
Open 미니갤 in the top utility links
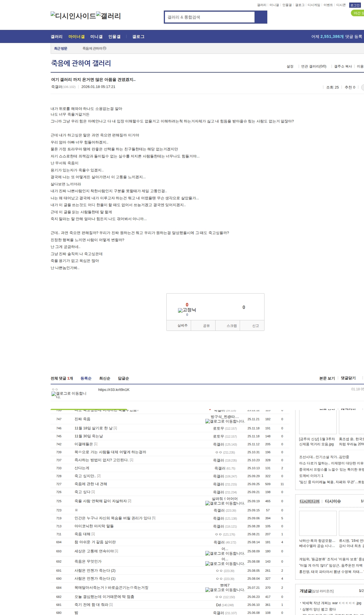(274, 5)
